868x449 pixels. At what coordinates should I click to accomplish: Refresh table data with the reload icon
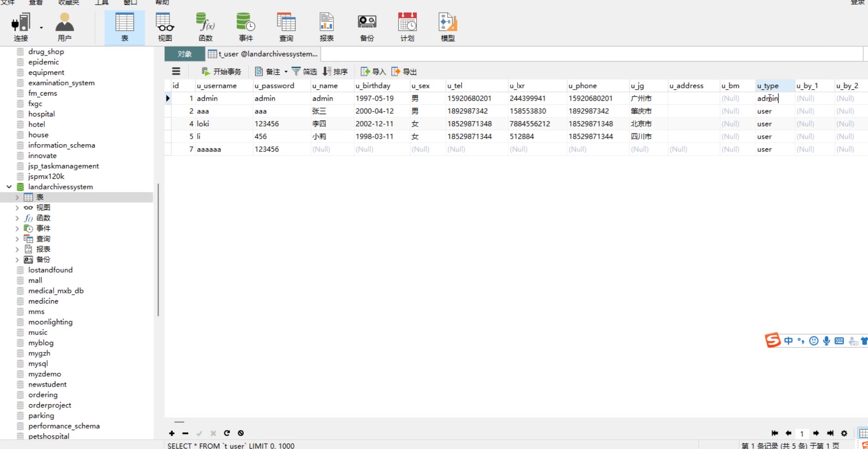click(x=227, y=433)
